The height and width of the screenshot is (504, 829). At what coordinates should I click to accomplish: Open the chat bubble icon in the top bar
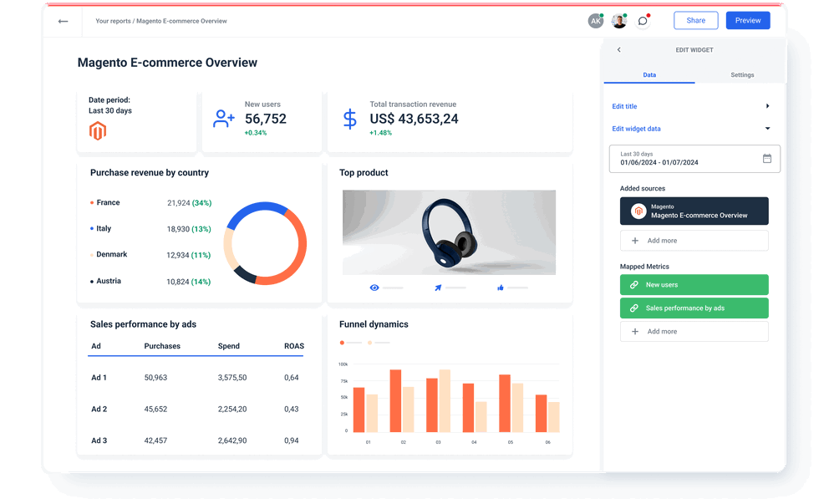coord(643,20)
